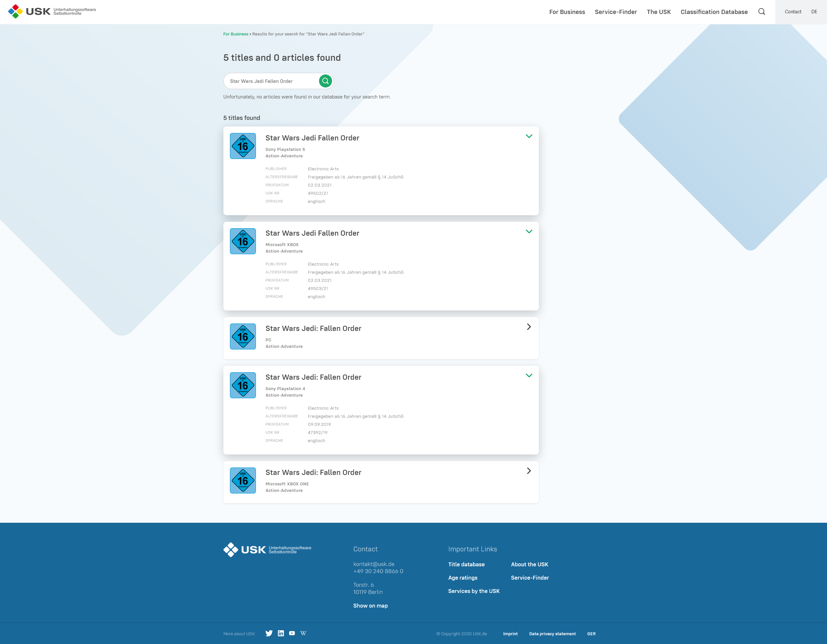Open the Age ratings footer link
The height and width of the screenshot is (644, 827).
click(x=463, y=578)
